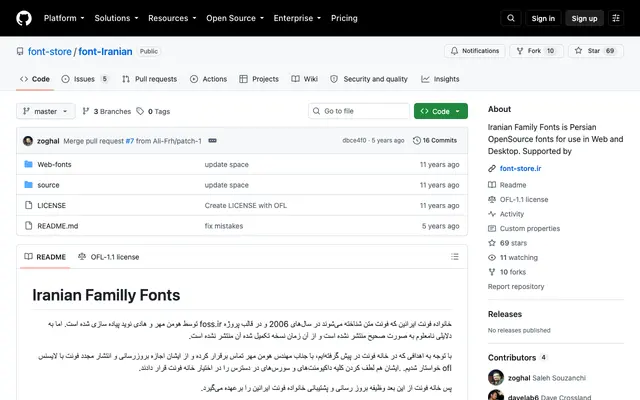
Task: Visit font-store.ir website link
Action: coord(520,169)
